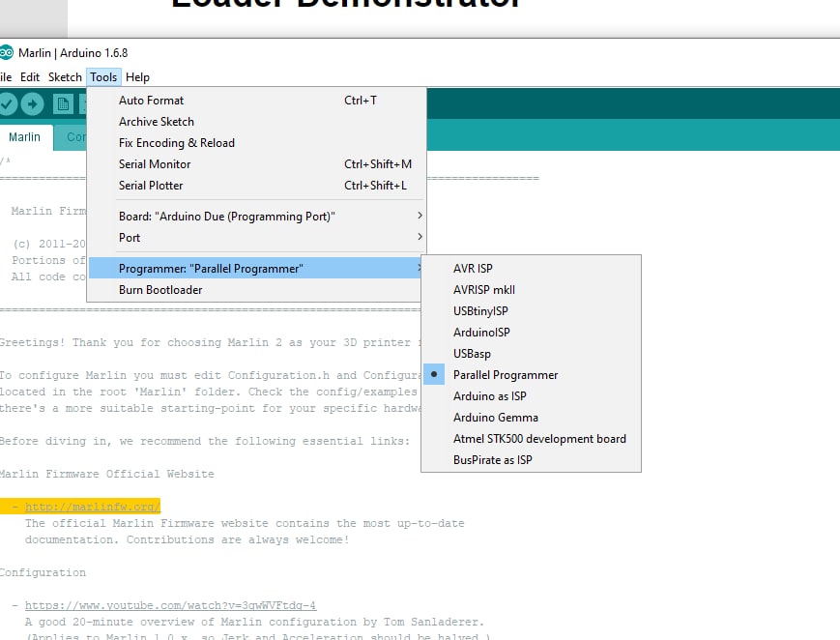Click the 'Marlin Firmware Official Website' text
840x640 pixels.
pos(106,474)
